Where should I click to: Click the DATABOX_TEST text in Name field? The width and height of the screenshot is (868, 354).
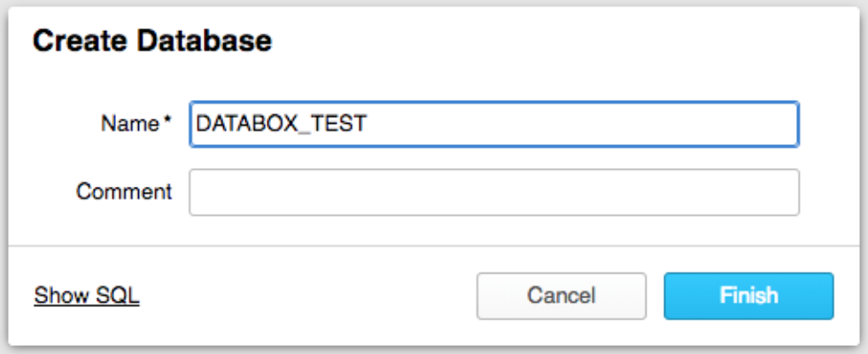(x=282, y=125)
